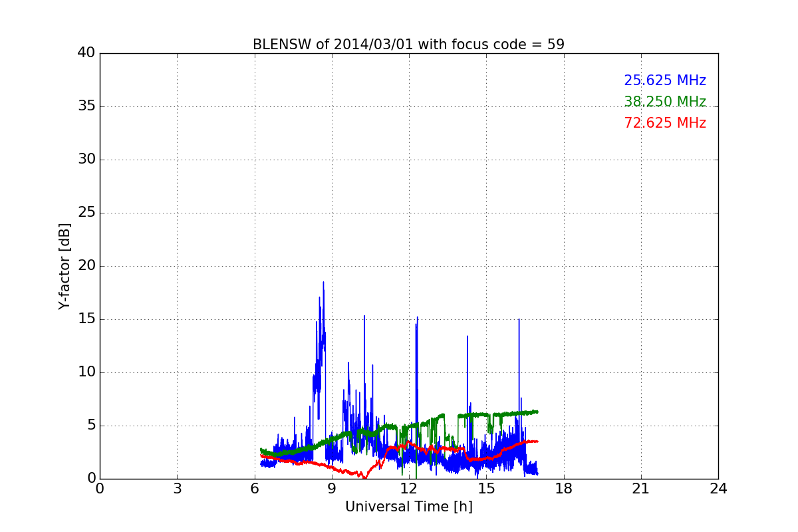
Task: Click the y-axis tick label '25'
Action: click(x=86, y=213)
